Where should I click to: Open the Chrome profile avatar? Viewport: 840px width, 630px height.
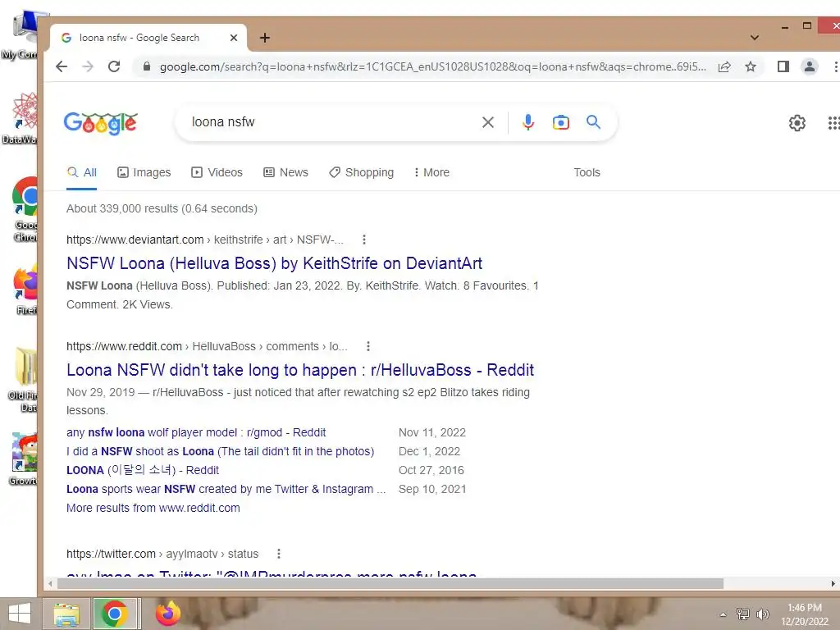(x=810, y=66)
